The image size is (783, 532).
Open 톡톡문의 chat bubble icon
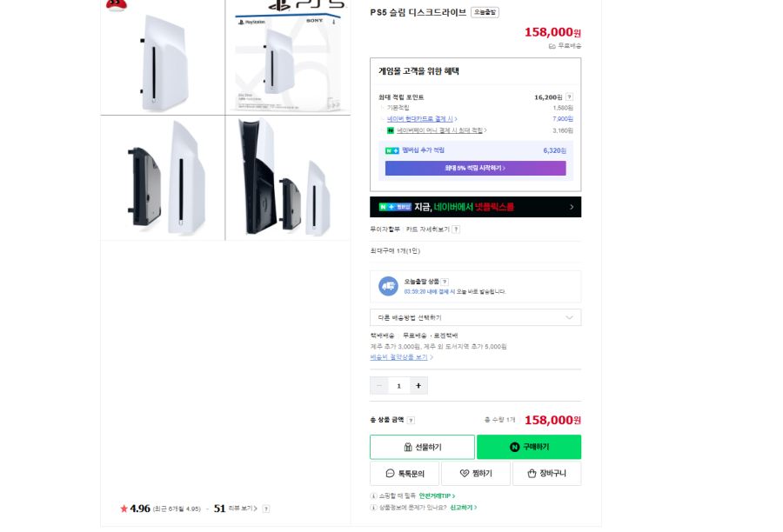(x=390, y=473)
